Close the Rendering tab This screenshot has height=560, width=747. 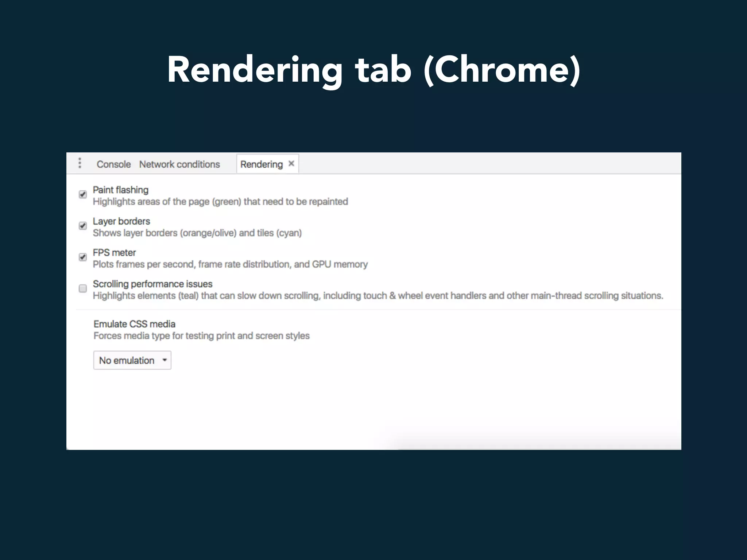291,163
